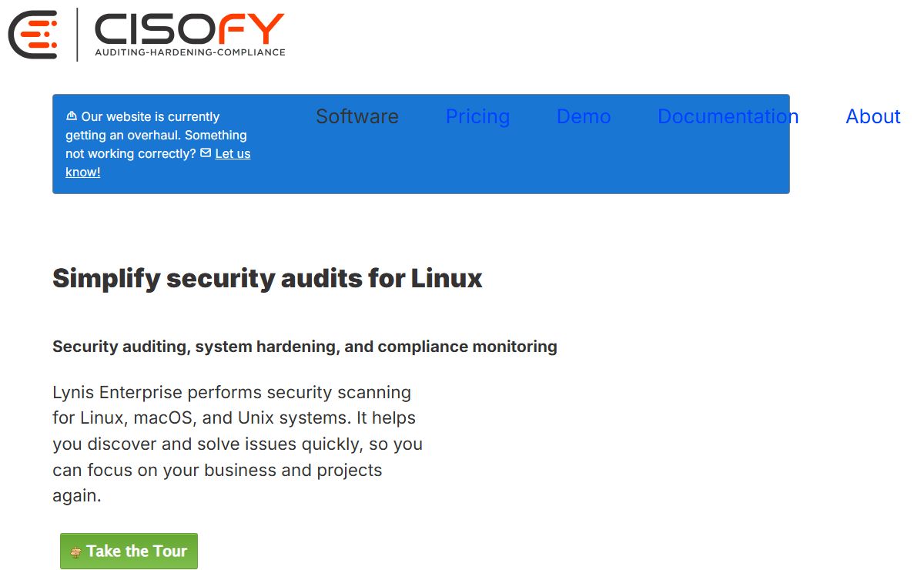Open the Demo navigation link

(x=584, y=116)
